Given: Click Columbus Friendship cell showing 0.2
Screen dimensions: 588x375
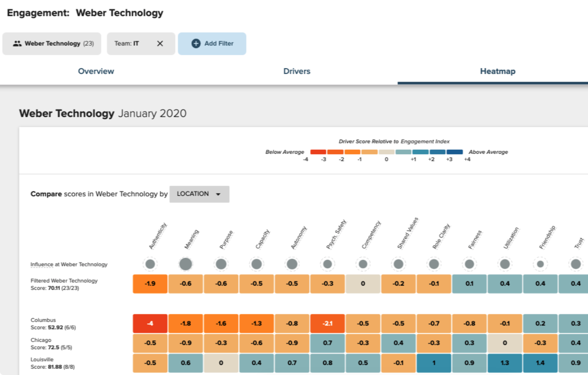Looking at the screenshot, I should (540, 323).
